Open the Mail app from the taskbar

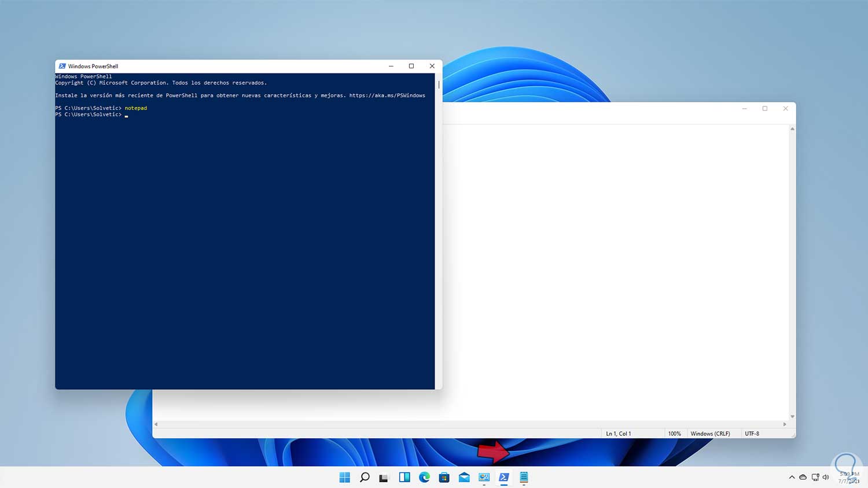click(x=464, y=477)
